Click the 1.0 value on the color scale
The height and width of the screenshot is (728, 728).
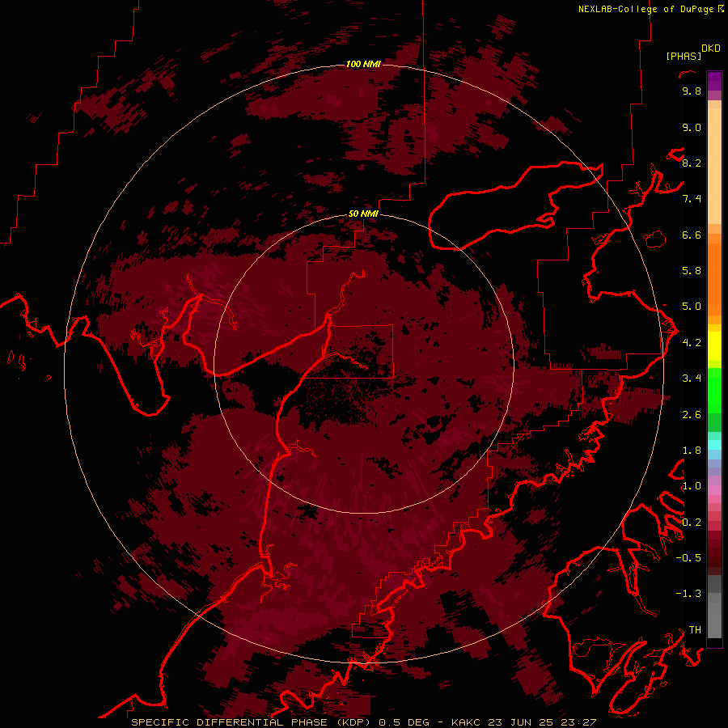(692, 486)
